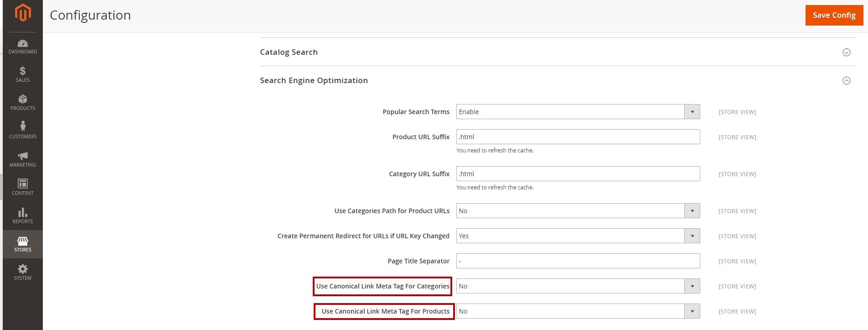Expand the Catalog Search section
868x330 pixels.
[846, 52]
